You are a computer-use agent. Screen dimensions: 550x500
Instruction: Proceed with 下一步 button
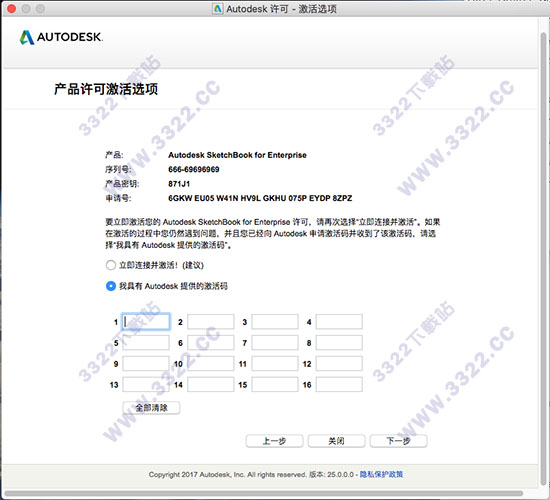tap(398, 441)
